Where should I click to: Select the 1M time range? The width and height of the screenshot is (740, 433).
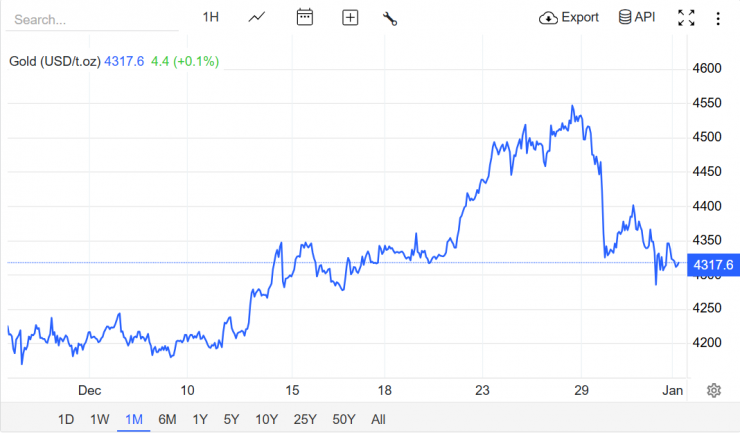(133, 419)
